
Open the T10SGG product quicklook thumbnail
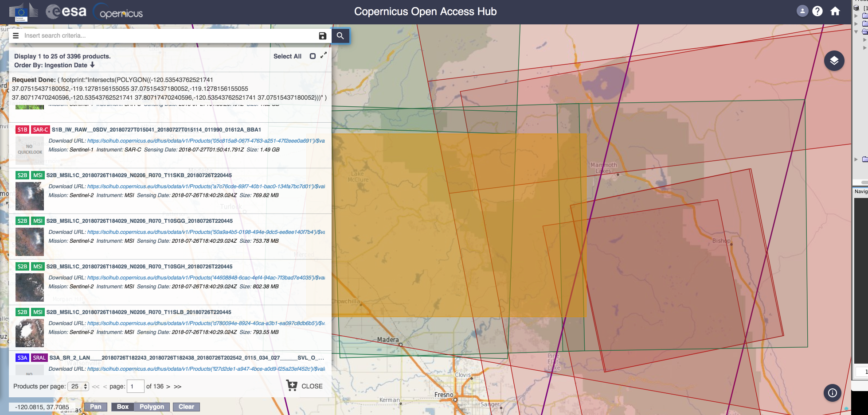tap(30, 242)
